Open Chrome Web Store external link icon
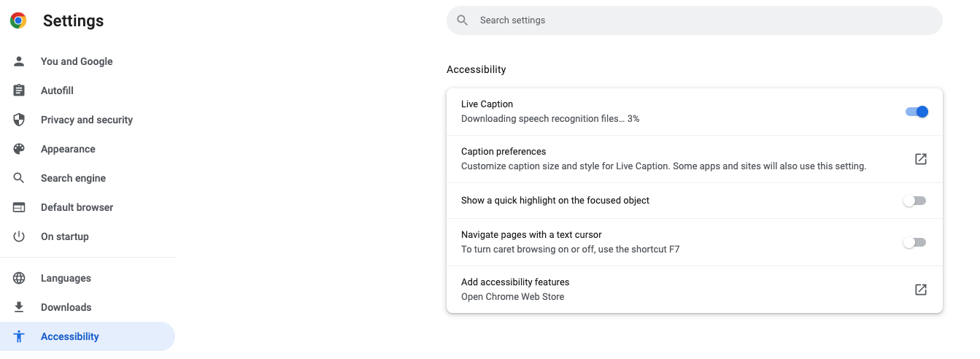The height and width of the screenshot is (359, 980). (x=921, y=290)
